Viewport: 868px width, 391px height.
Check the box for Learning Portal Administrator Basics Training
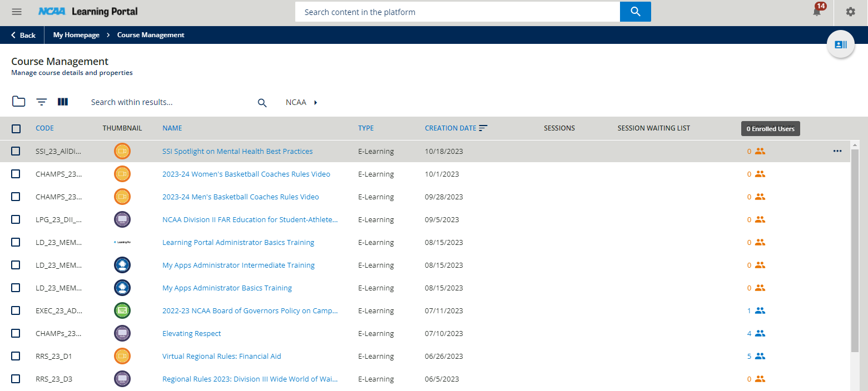click(16, 242)
